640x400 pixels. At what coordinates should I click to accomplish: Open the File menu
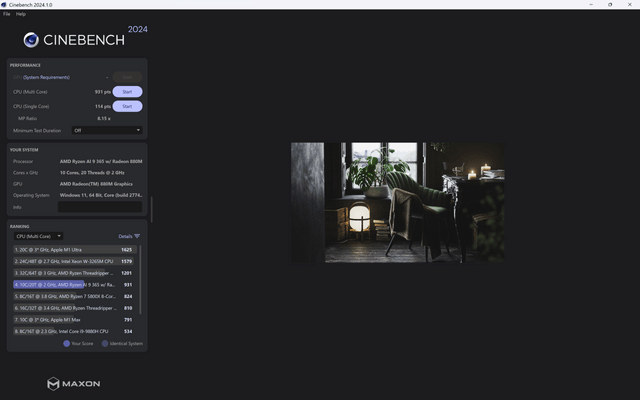pos(7,14)
